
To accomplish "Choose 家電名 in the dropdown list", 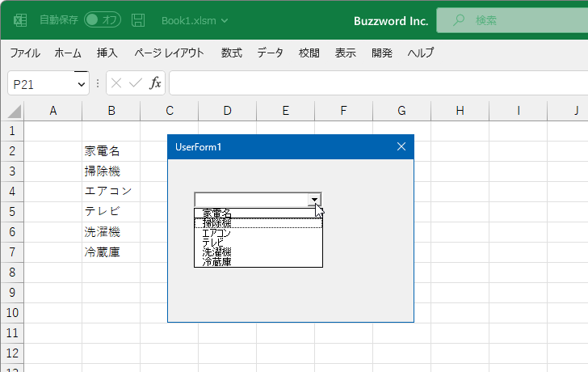I will pyautogui.click(x=258, y=213).
